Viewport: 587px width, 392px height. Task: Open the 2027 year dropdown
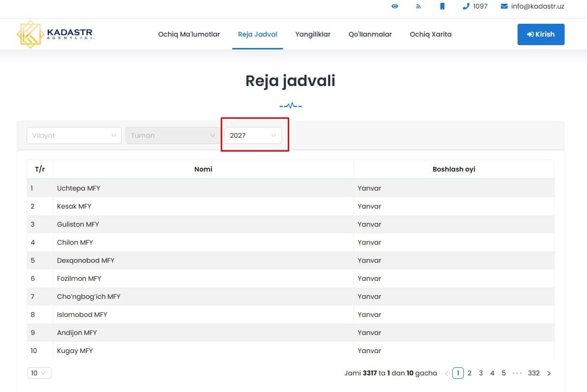click(x=253, y=135)
